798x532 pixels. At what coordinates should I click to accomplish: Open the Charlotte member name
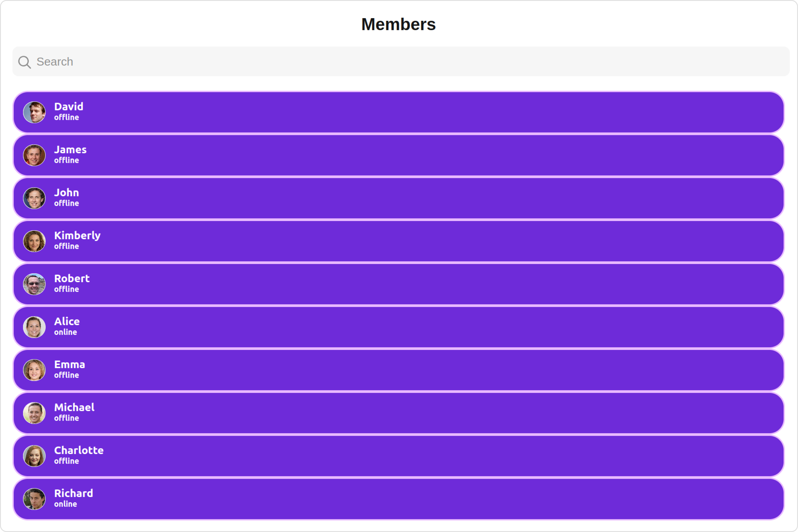point(79,450)
